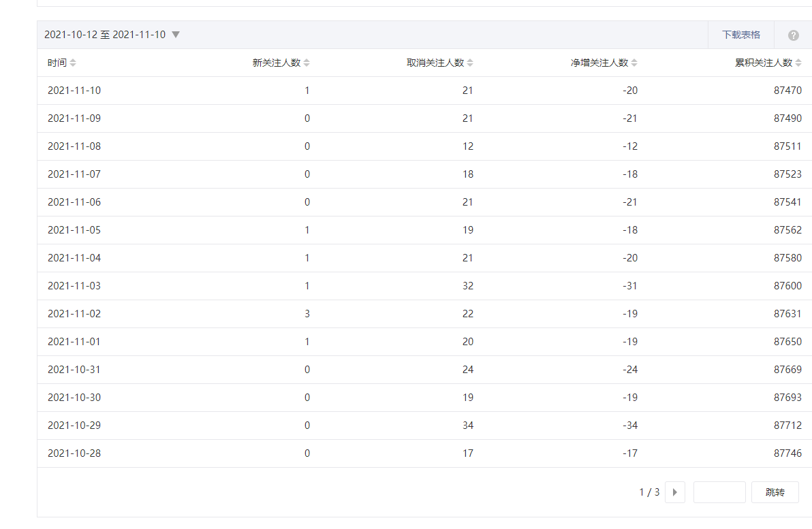This screenshot has width=812, height=529.
Task: Click the sort icon beside 取消关注人数
Action: pos(470,63)
